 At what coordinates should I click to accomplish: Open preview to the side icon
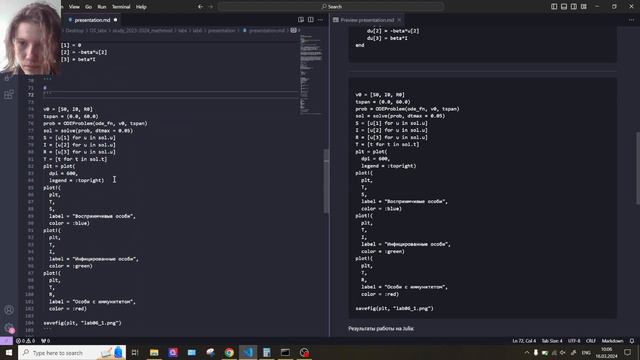[x=301, y=20]
